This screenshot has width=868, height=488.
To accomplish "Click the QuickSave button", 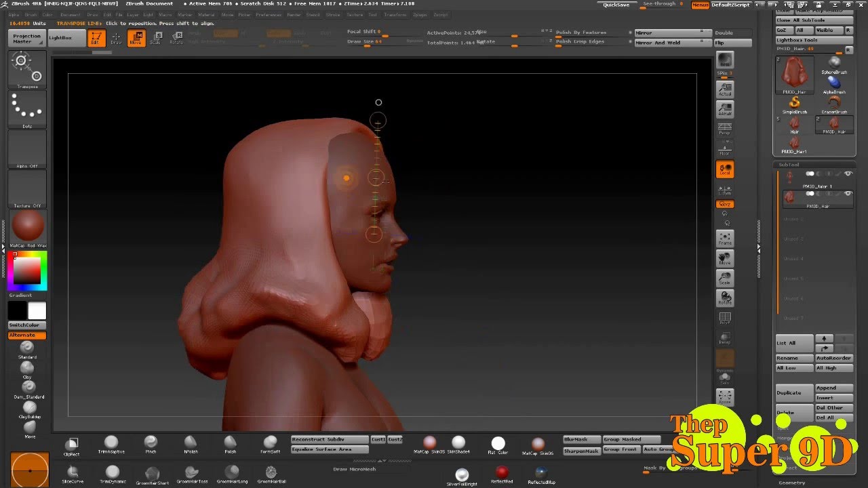I will [617, 5].
